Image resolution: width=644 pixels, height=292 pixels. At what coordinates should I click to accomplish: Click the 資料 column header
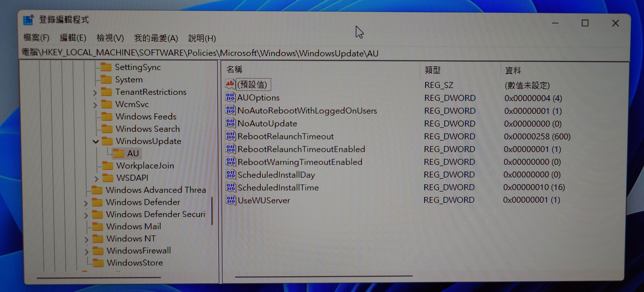513,71
